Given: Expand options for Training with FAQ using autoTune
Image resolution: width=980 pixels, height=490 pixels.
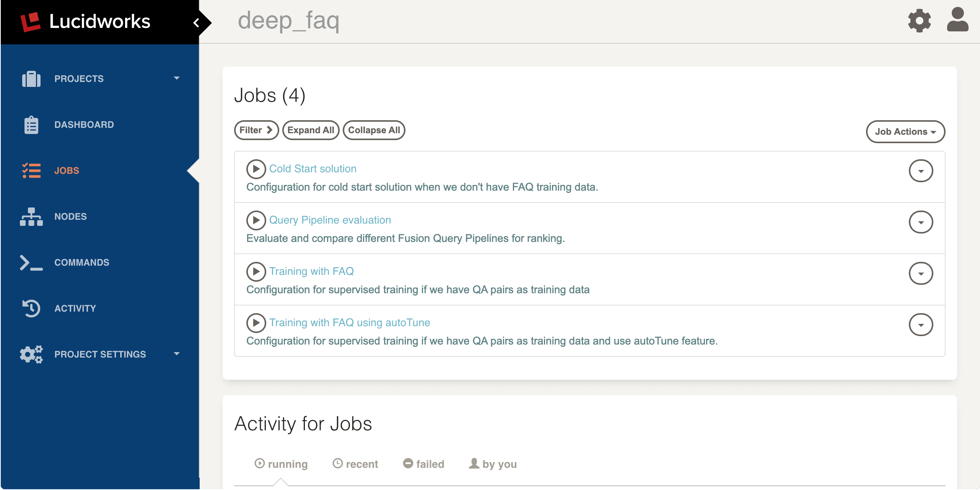Looking at the screenshot, I should click(x=921, y=324).
